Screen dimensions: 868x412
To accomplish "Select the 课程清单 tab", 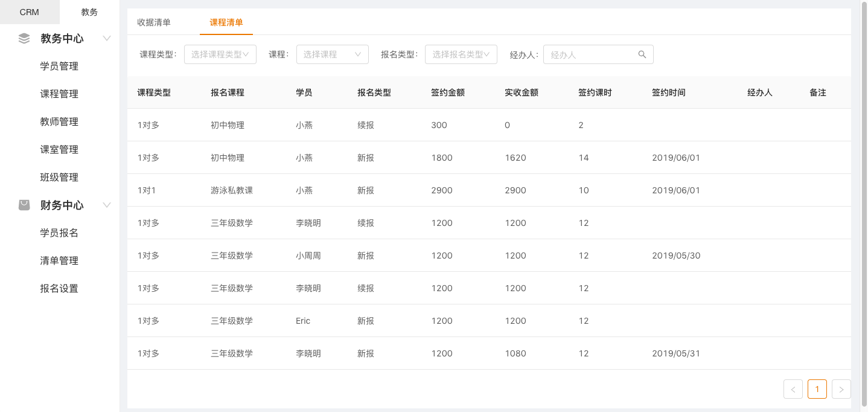I will coord(226,22).
